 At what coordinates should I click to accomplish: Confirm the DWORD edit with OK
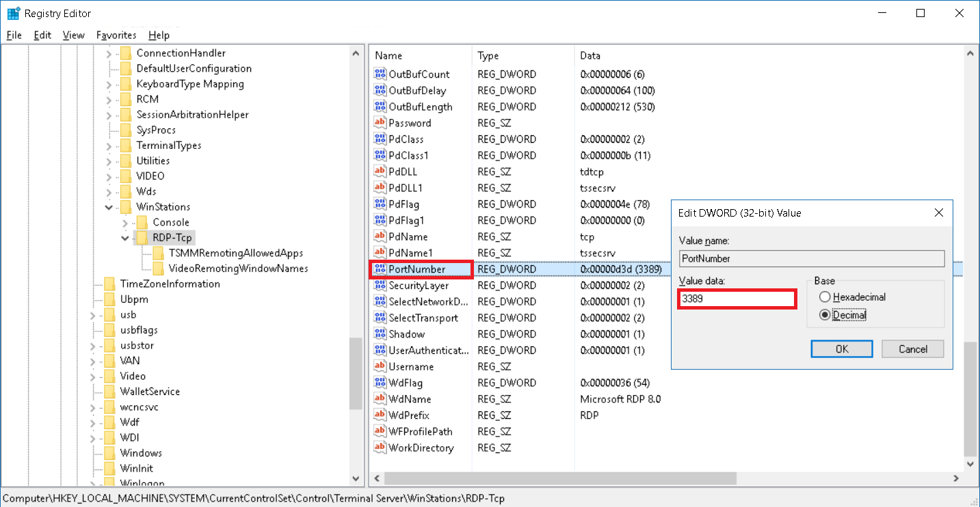tap(842, 349)
